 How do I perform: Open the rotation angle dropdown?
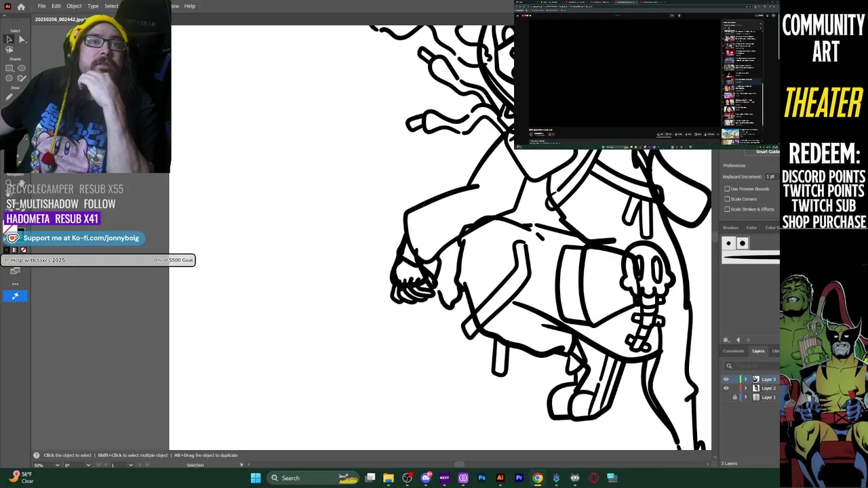(87, 465)
